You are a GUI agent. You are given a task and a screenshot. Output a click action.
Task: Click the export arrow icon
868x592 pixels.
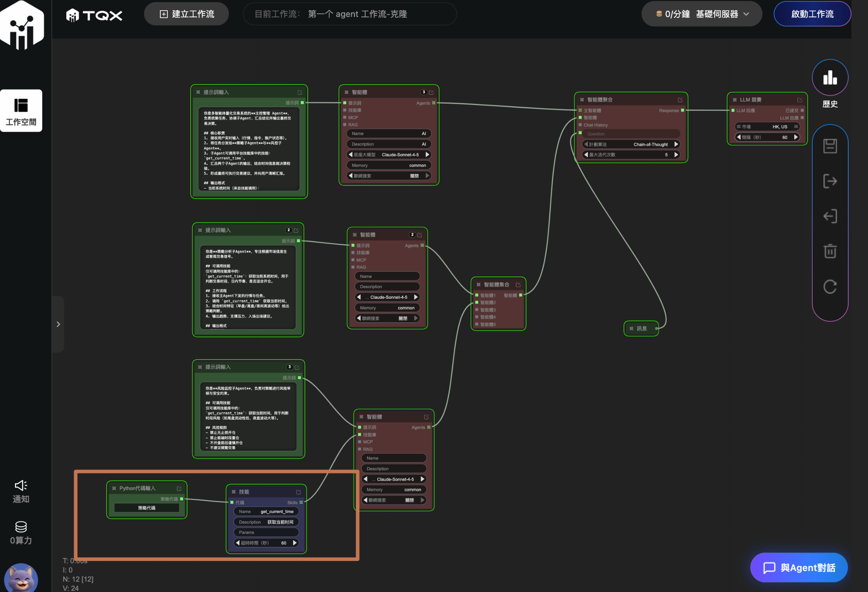(830, 181)
